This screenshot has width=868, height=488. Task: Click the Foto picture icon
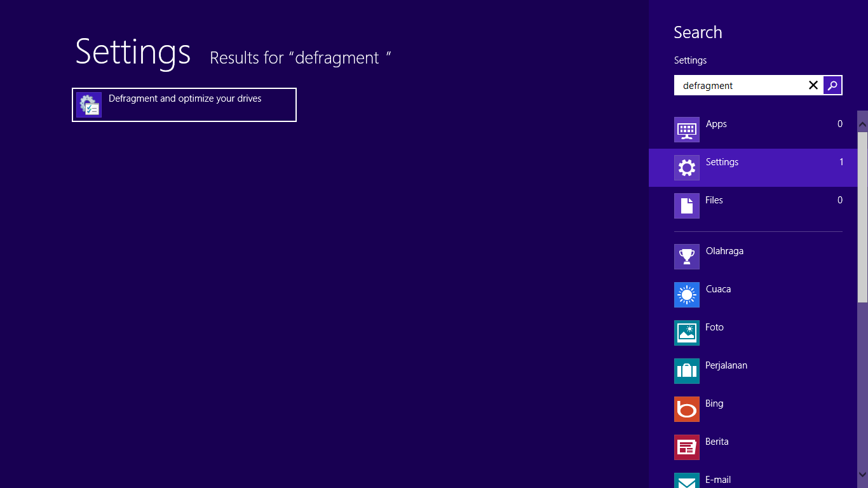coord(687,333)
